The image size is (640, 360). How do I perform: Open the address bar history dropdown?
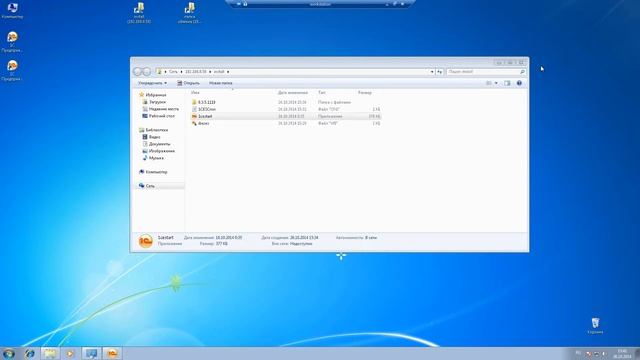[x=432, y=72]
